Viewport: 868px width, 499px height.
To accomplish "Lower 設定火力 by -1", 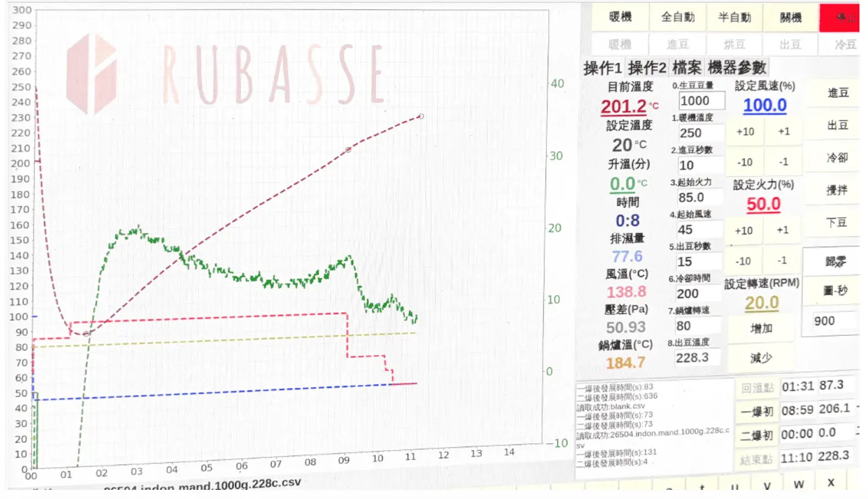I will (x=782, y=261).
